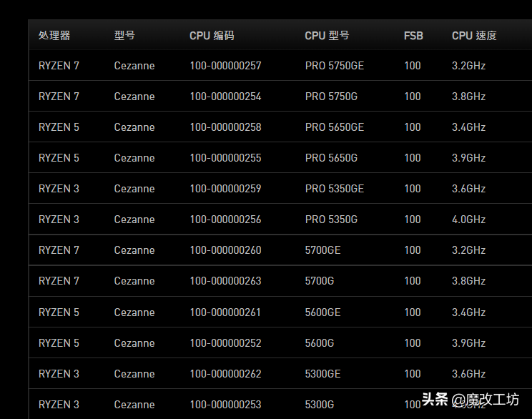532x419 pixels.
Task: Click FSB 100 in the PRO 5750GE row
Action: click(x=413, y=66)
